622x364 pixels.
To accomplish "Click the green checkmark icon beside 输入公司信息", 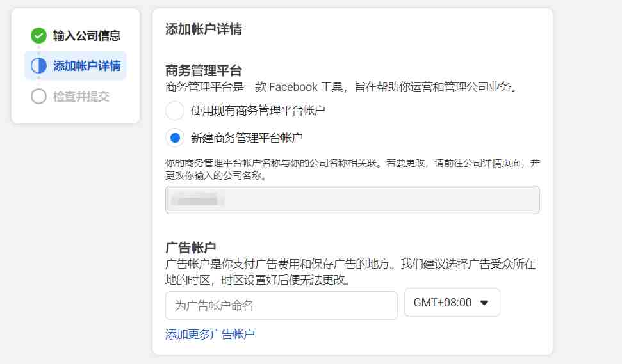I will coord(38,36).
